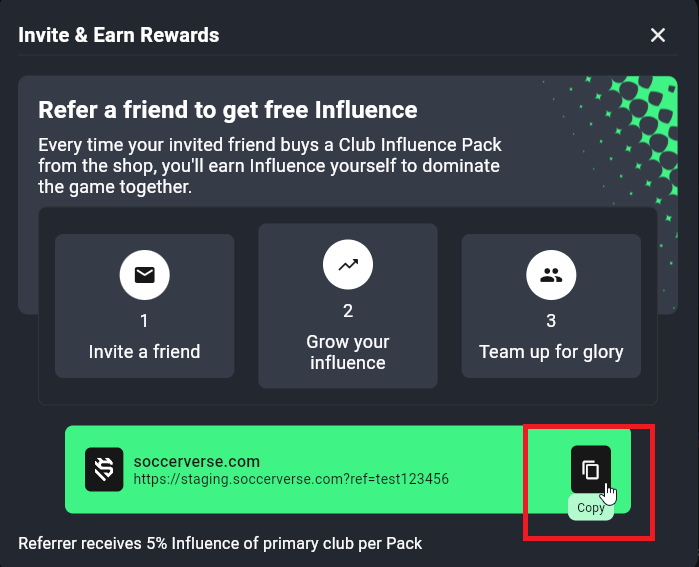
Task: Click the step number 1 label
Action: click(x=144, y=321)
